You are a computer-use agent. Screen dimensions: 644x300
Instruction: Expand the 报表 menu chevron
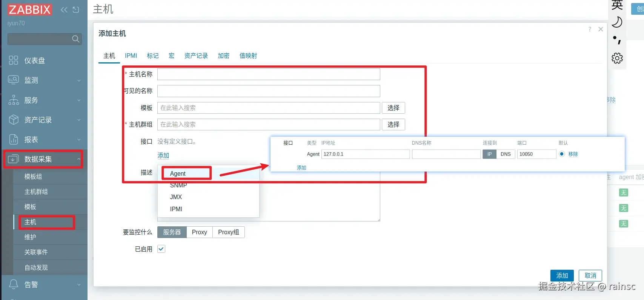point(79,139)
